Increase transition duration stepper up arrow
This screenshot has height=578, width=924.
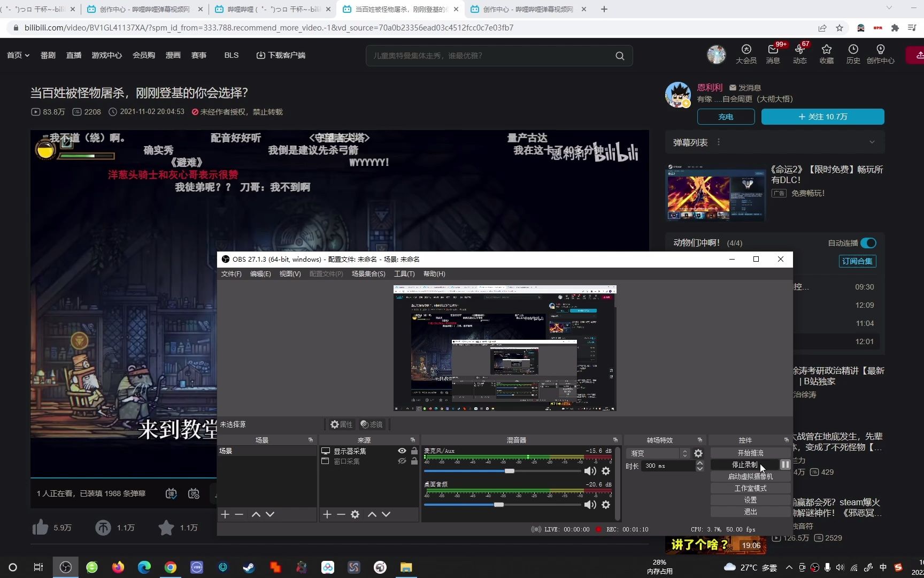coord(699,463)
